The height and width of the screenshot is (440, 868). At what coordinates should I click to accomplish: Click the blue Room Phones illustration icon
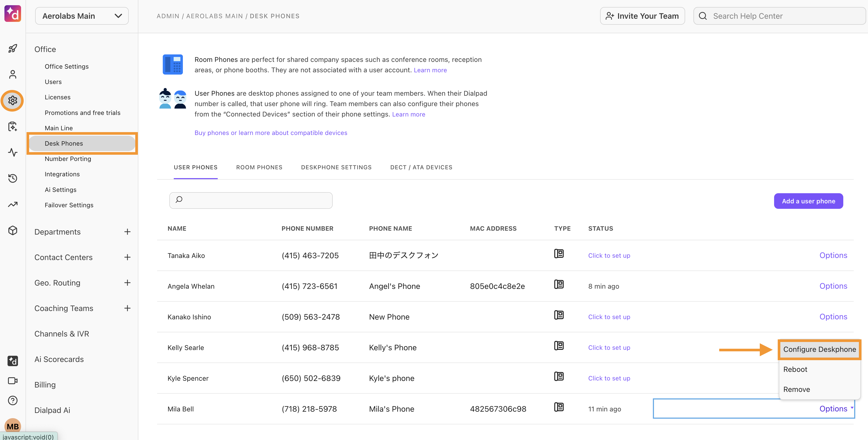(x=172, y=64)
